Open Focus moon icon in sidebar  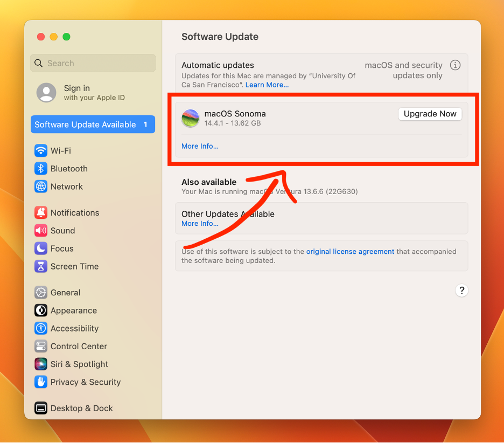coord(41,248)
